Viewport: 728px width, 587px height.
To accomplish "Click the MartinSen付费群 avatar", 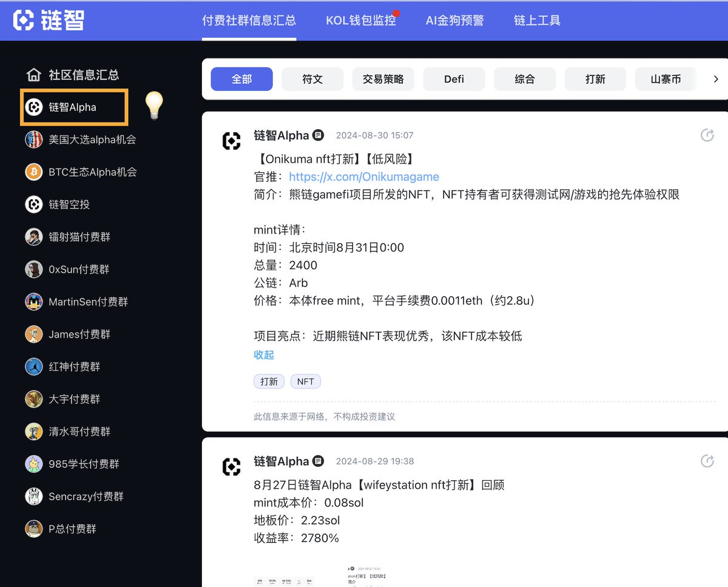I will pos(33,302).
